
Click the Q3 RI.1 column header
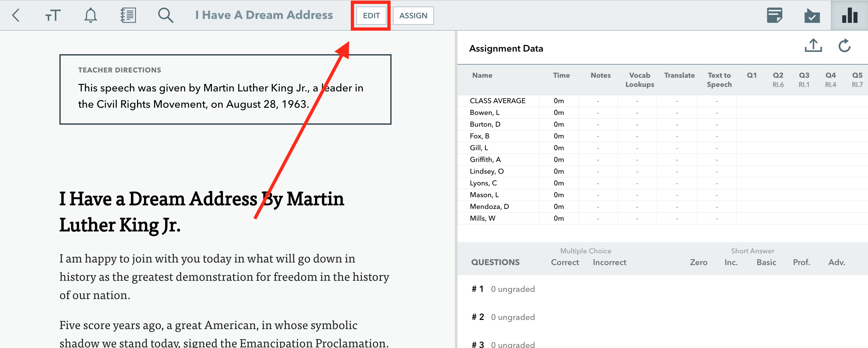pyautogui.click(x=804, y=80)
